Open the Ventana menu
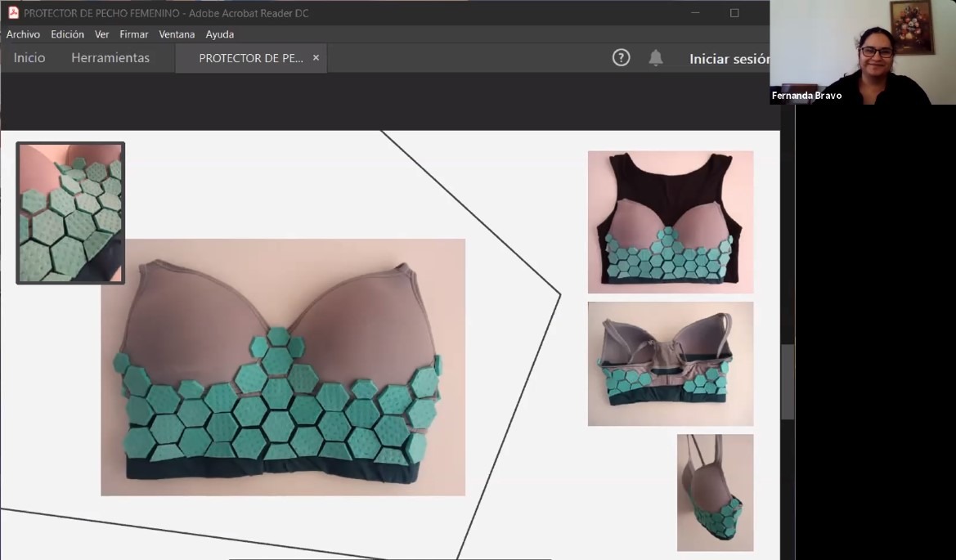This screenshot has height=560, width=956. coord(177,34)
